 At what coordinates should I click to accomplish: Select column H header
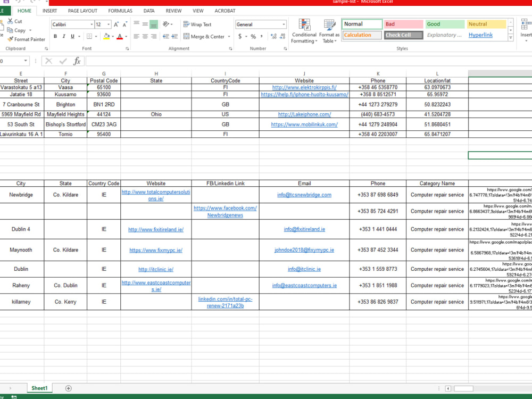point(156,73)
